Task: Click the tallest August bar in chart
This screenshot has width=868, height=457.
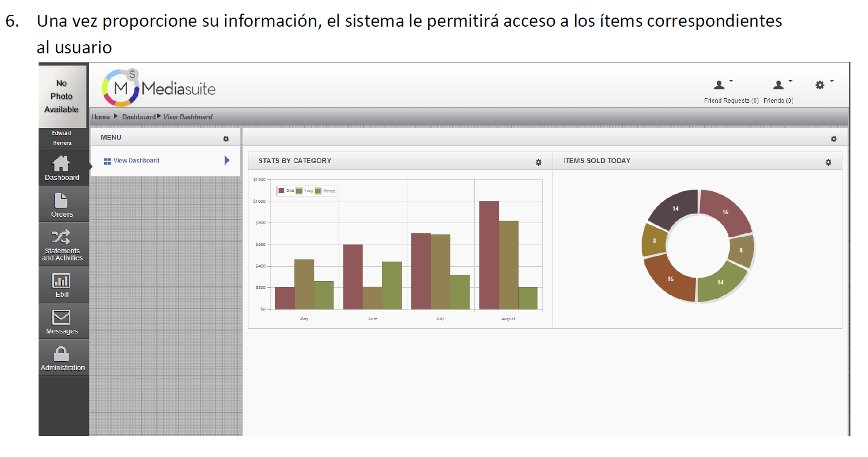Action: pyautogui.click(x=489, y=255)
